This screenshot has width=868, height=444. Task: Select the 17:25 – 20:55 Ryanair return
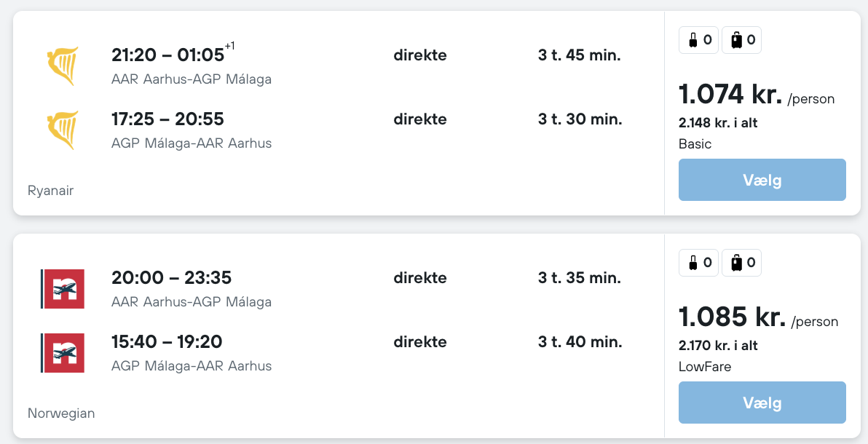point(167,119)
